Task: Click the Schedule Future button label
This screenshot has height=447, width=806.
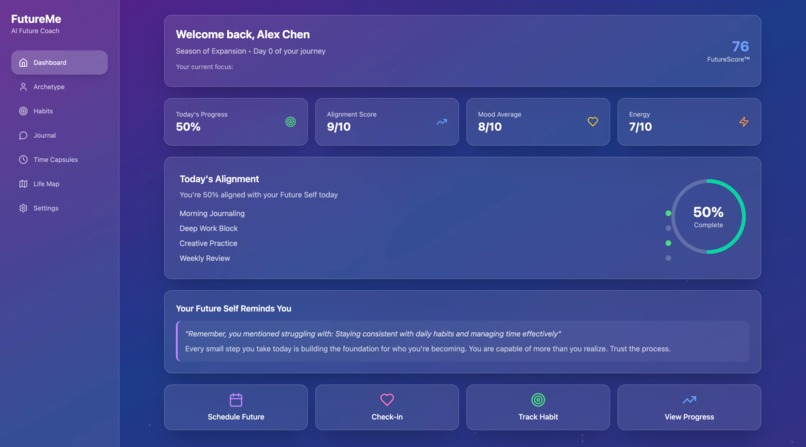Action: 236,417
